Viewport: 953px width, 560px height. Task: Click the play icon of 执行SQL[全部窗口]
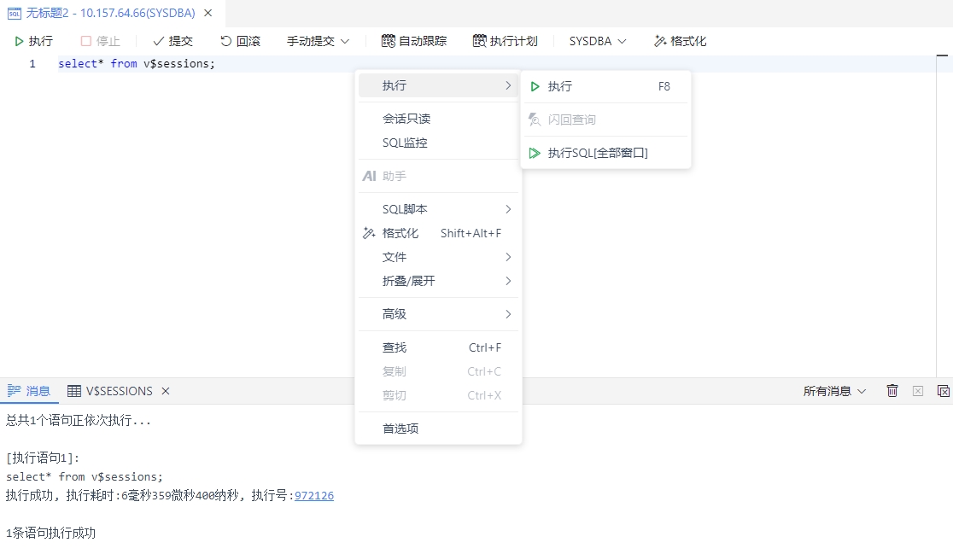click(x=535, y=153)
